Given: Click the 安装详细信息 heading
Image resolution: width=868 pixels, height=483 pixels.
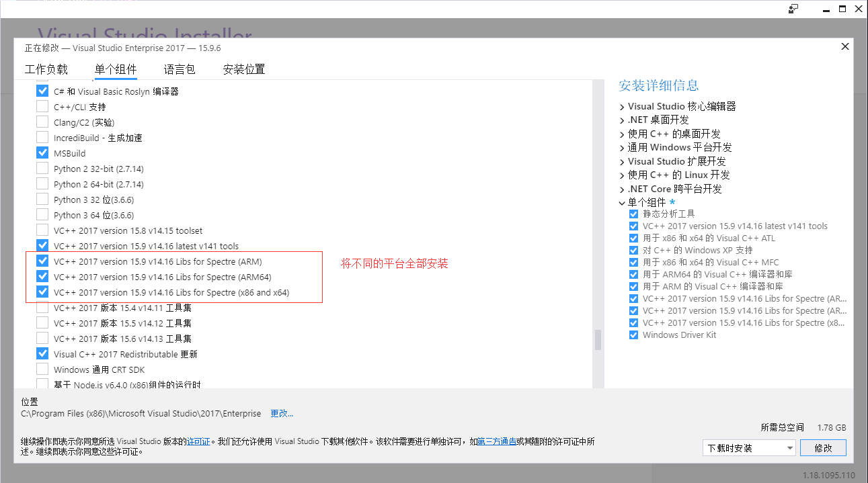Looking at the screenshot, I should (x=658, y=85).
